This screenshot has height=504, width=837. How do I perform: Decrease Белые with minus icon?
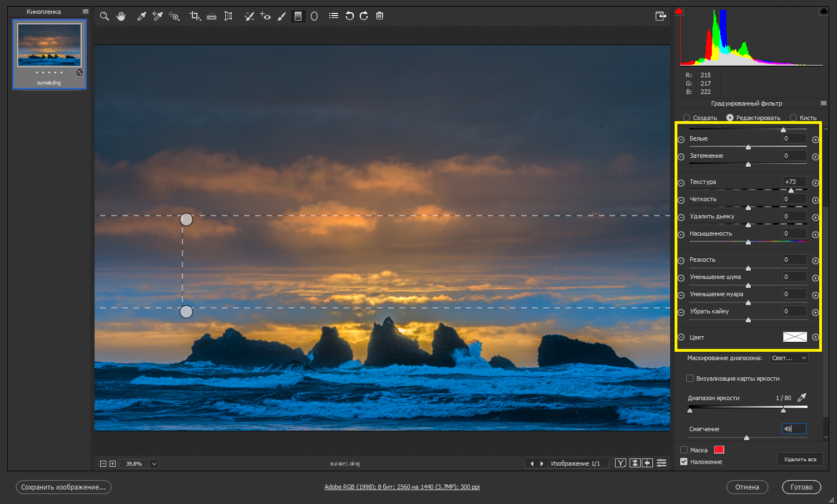pos(681,139)
